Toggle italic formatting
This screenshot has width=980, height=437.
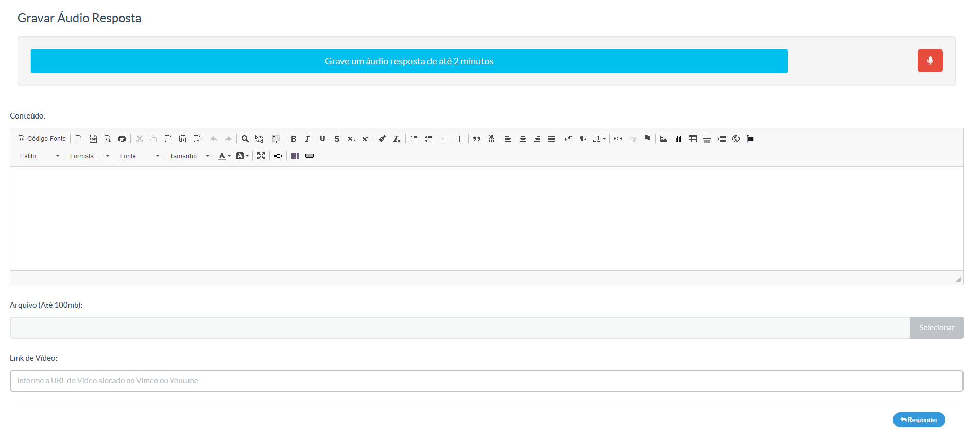point(308,139)
